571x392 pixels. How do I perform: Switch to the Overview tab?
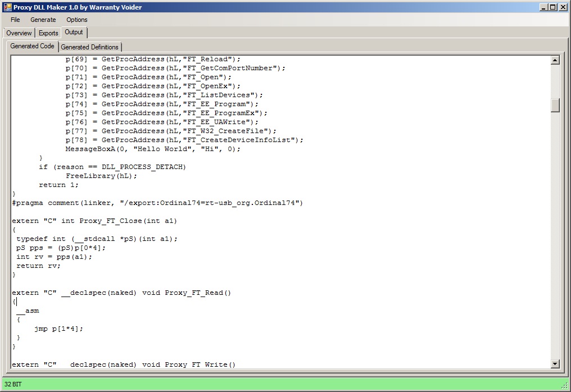tap(19, 33)
